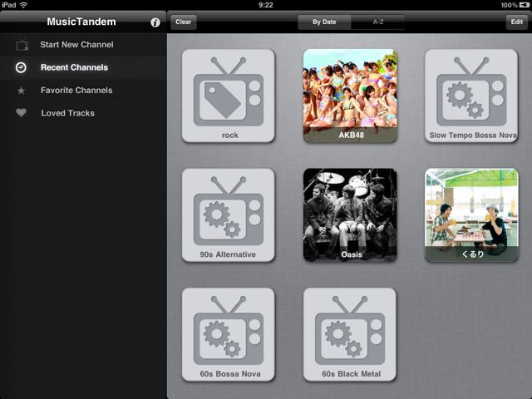532x399 pixels.
Task: Open the くるり channel thumbnail
Action: tap(471, 215)
